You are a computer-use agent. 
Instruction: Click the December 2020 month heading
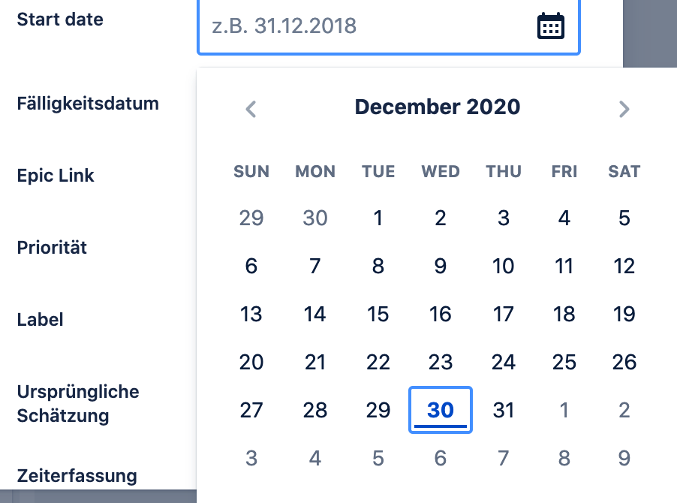tap(437, 107)
